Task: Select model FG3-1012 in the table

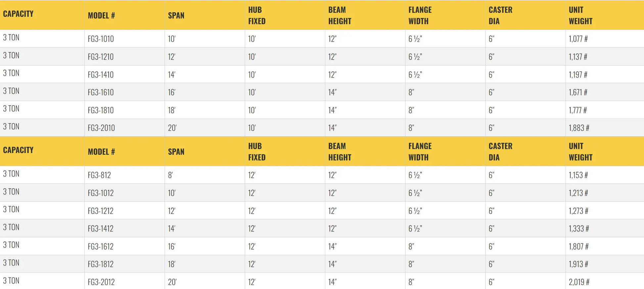Action: 101,193
